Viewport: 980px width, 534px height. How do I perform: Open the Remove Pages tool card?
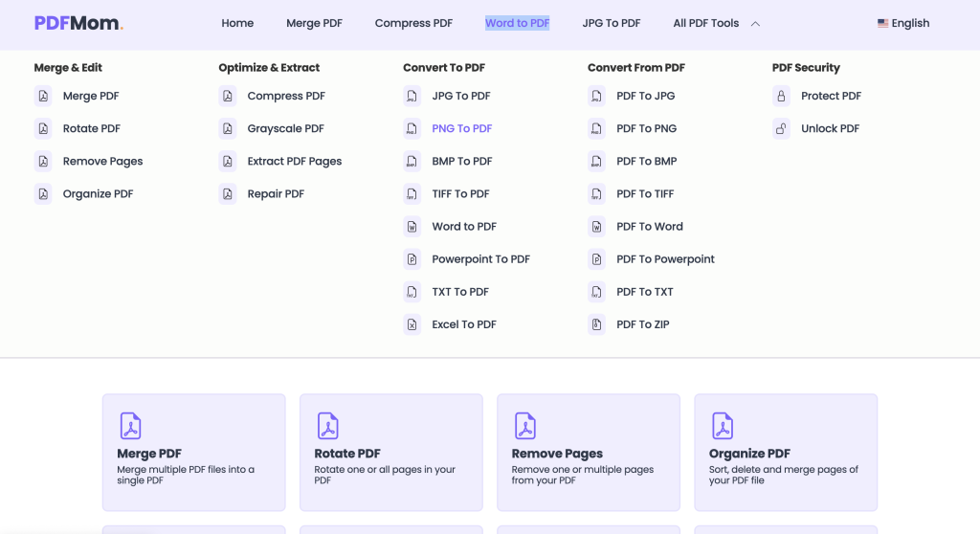point(588,452)
